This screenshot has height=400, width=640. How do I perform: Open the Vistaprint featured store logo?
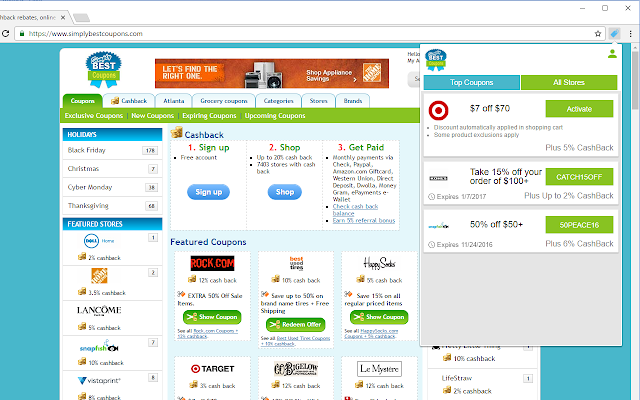click(x=99, y=380)
